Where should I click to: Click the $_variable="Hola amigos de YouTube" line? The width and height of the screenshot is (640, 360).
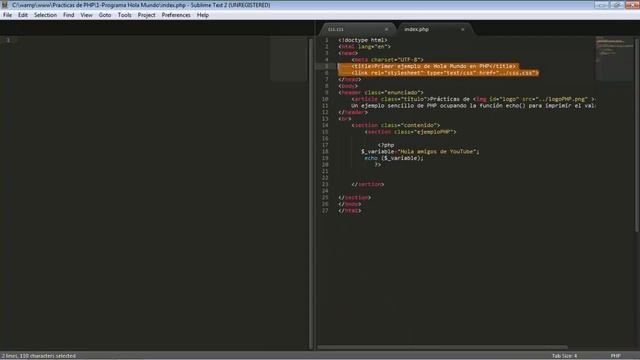pyautogui.click(x=420, y=151)
